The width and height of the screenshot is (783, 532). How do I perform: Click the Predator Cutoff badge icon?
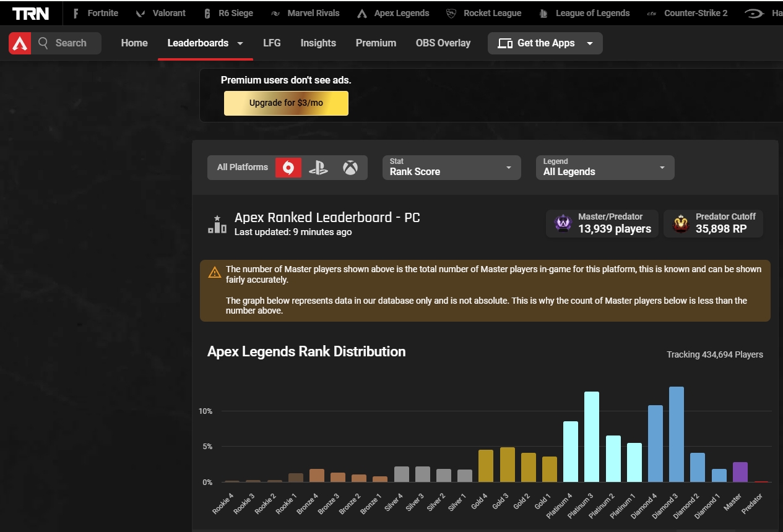(681, 223)
